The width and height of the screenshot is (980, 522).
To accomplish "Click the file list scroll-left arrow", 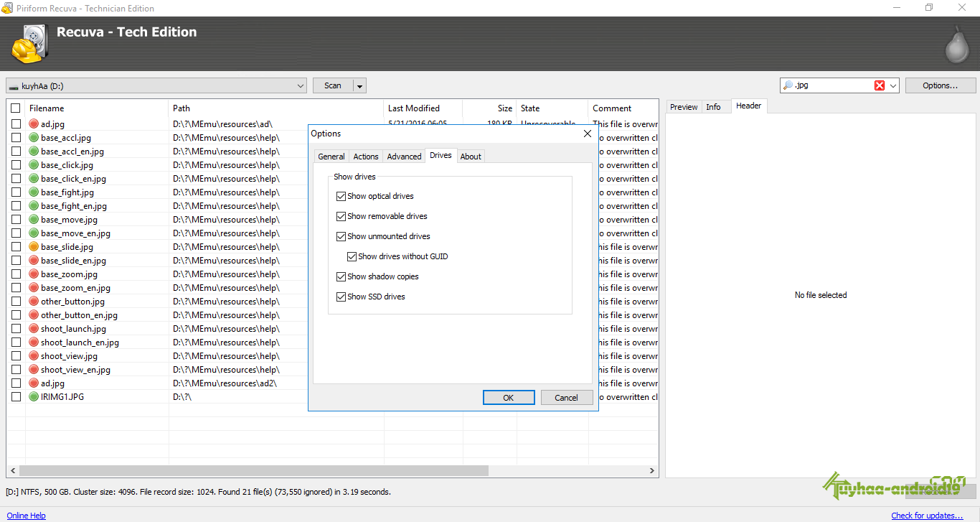I will tap(12, 471).
